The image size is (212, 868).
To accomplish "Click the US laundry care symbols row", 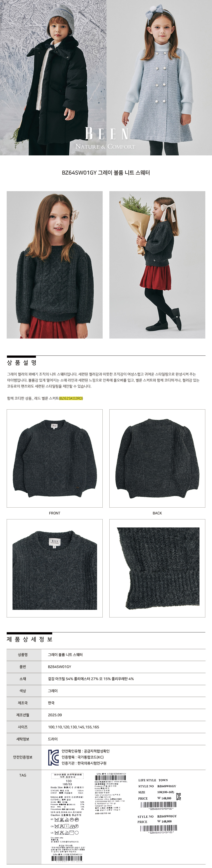I will [x=65, y=833].
